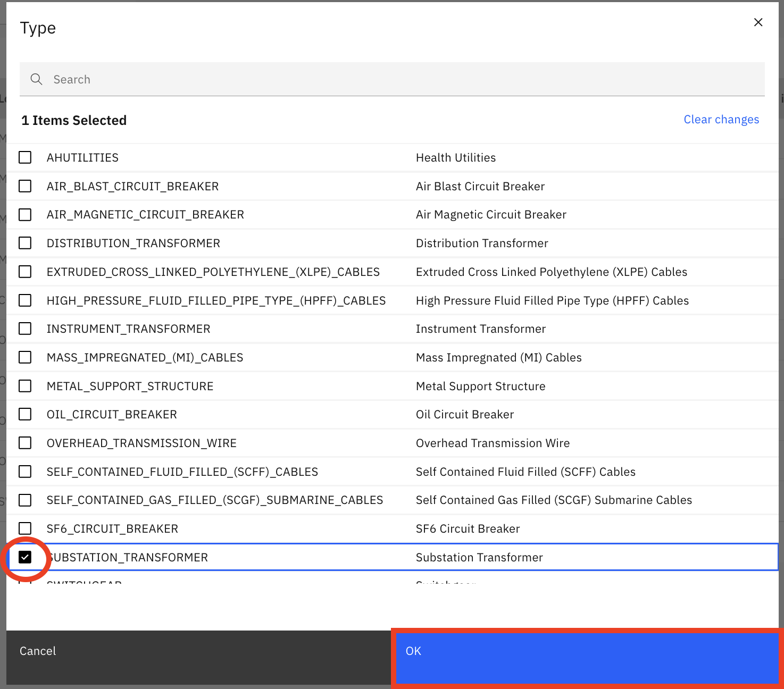Check the SELF_CONTAINED_GAS_FILLED_(SCGF)_SUBMARINE_CABLES checkbox

coord(25,500)
